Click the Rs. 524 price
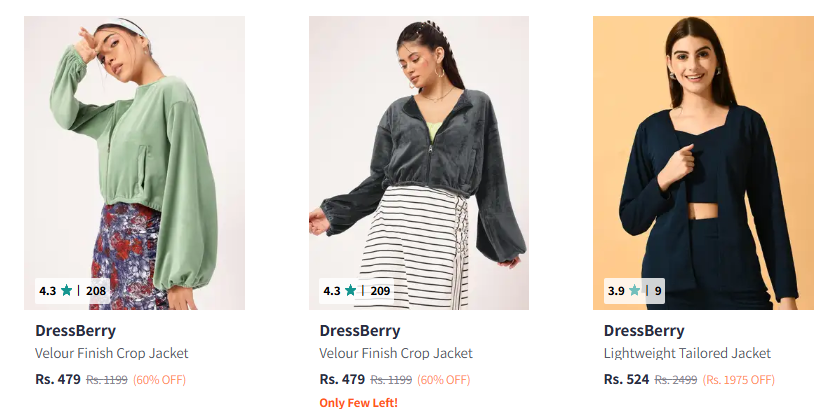This screenshot has width=840, height=409. click(626, 379)
